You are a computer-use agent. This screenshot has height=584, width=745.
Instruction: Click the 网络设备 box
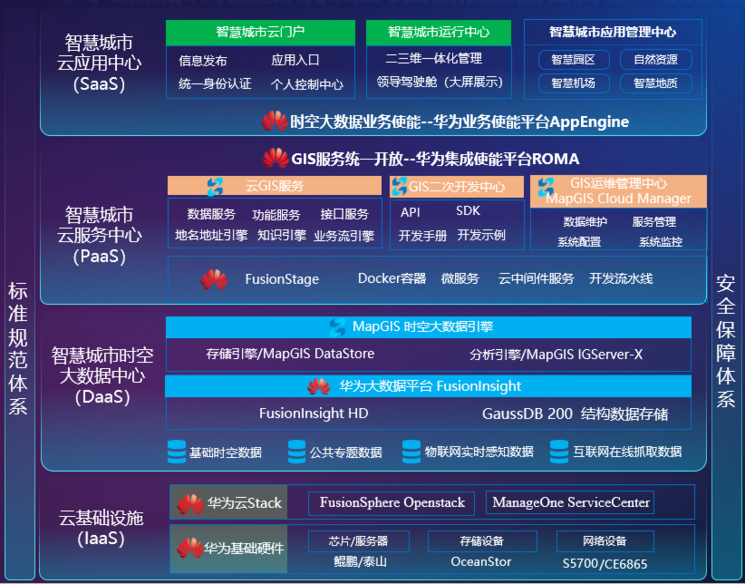(x=605, y=541)
